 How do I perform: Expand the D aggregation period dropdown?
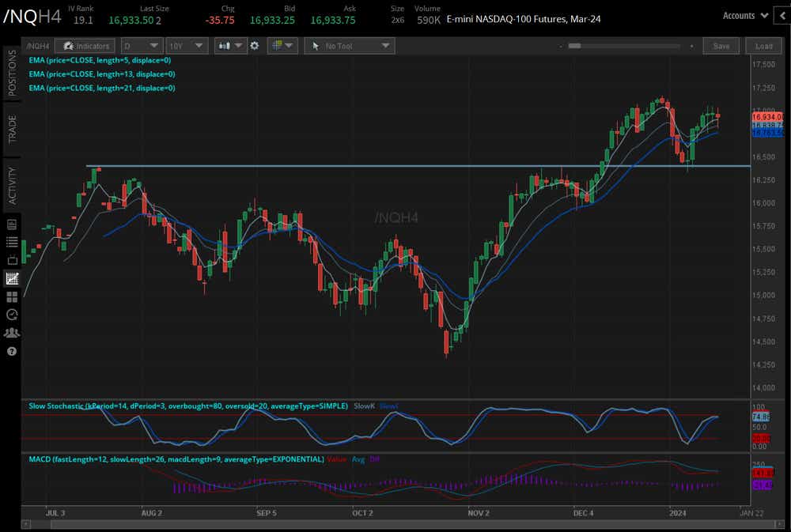coord(142,46)
